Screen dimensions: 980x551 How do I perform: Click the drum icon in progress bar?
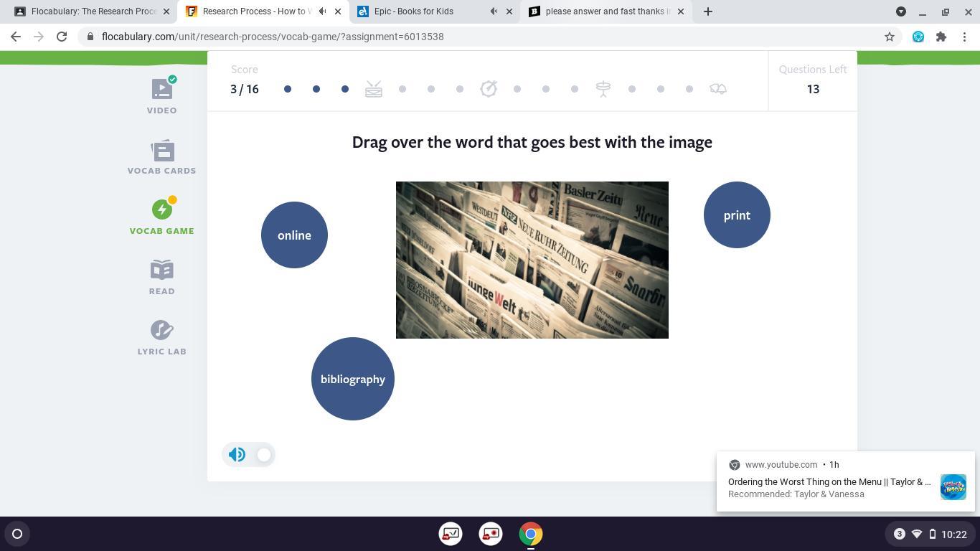[374, 89]
